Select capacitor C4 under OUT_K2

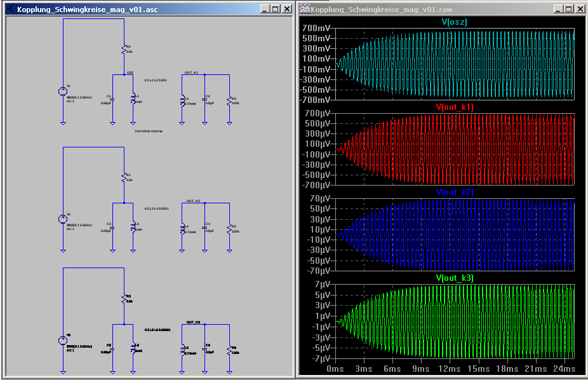(x=204, y=227)
